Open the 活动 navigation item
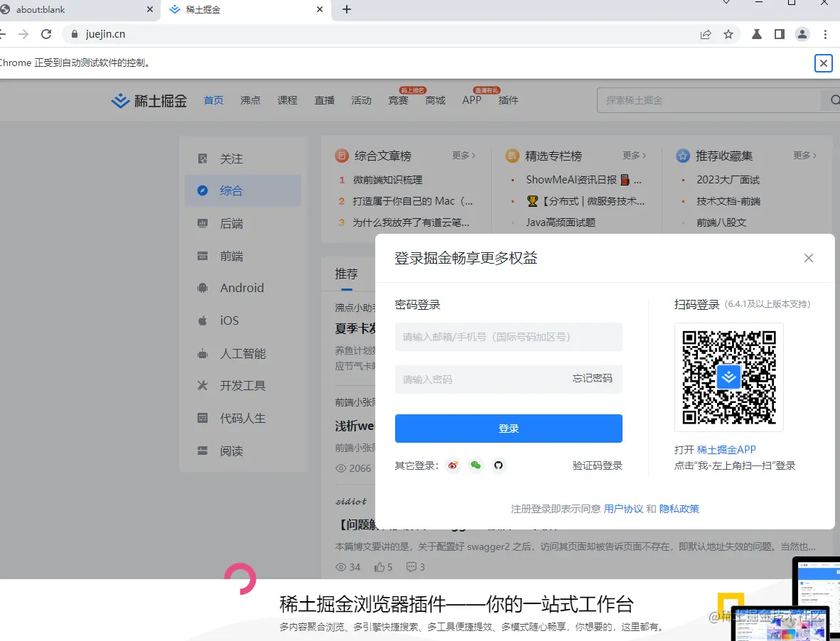840x641 pixels. pos(361,100)
